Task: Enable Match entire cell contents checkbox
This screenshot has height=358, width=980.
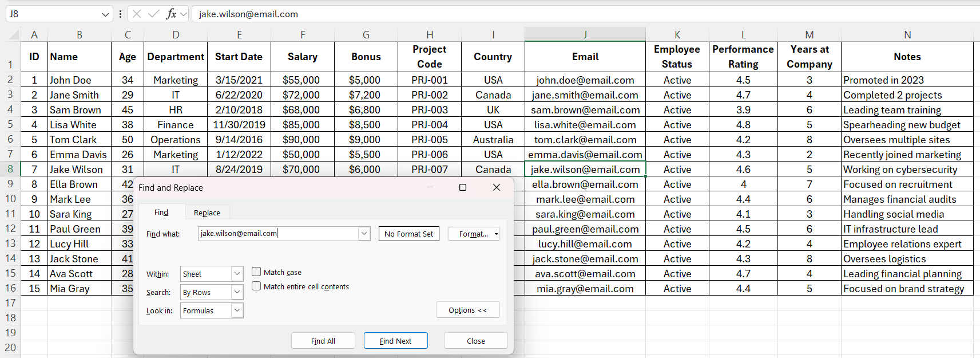Action: pos(256,286)
